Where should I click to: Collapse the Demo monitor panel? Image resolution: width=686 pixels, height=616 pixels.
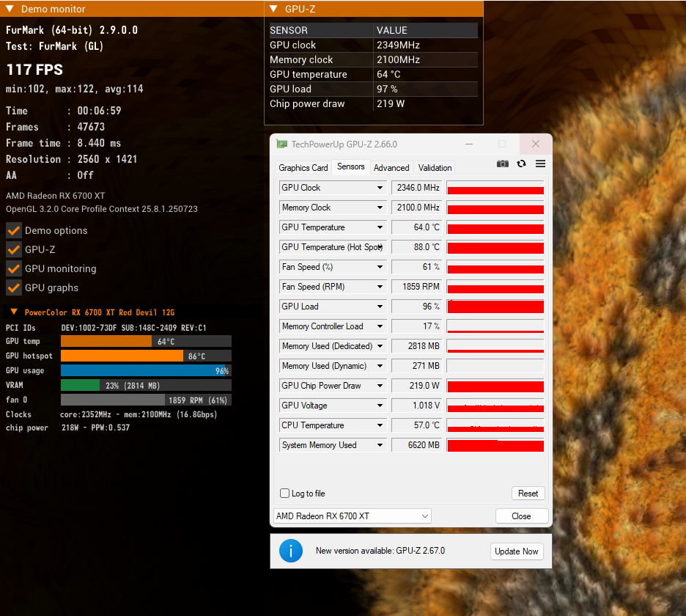tap(10, 9)
